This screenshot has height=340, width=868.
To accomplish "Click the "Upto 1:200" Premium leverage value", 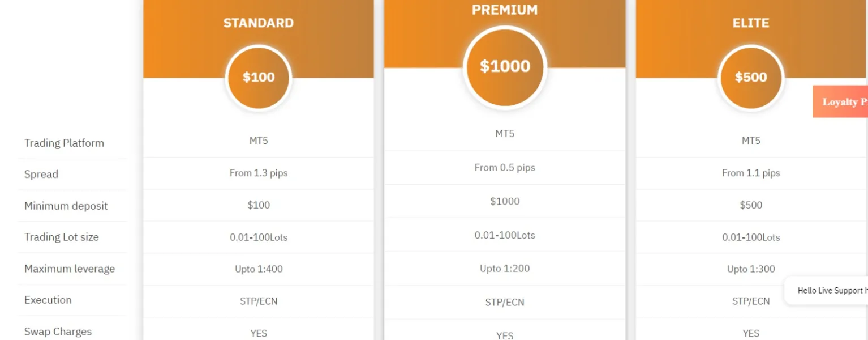I will coord(505,269).
